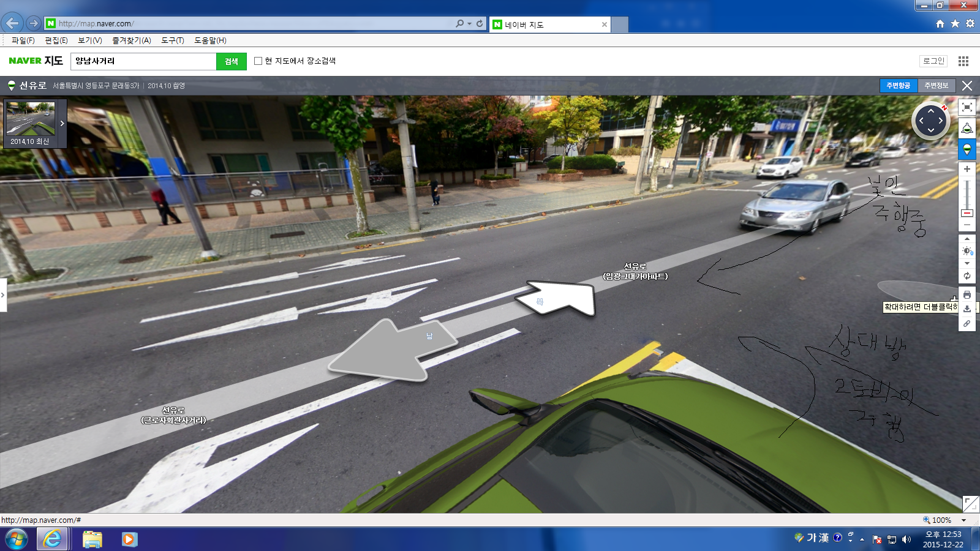
Task: Click the 양남사거리 search input field
Action: [x=143, y=61]
